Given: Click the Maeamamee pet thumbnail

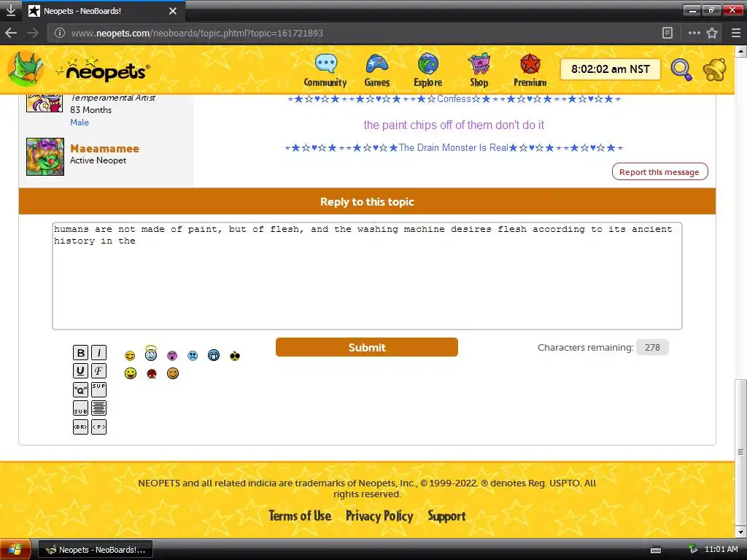Looking at the screenshot, I should click(45, 157).
